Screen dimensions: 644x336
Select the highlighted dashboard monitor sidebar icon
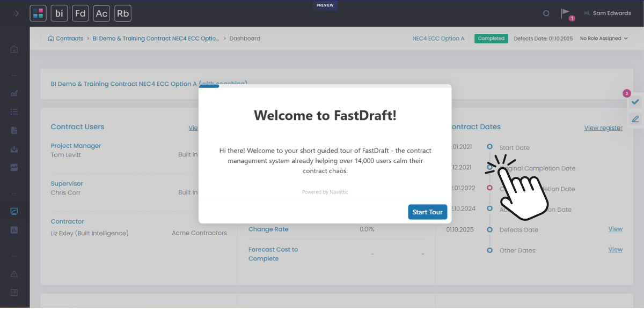[14, 211]
